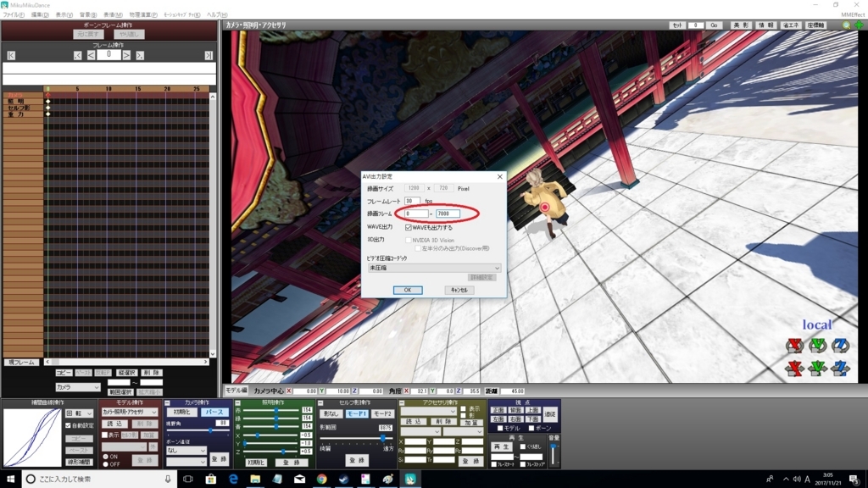Image resolution: width=868 pixels, height=488 pixels.
Task: Open File Explorer from taskbar
Action: (x=255, y=479)
